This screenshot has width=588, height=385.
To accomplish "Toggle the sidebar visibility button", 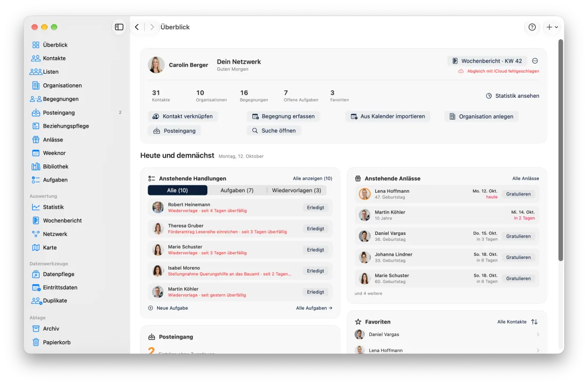I will coord(119,27).
